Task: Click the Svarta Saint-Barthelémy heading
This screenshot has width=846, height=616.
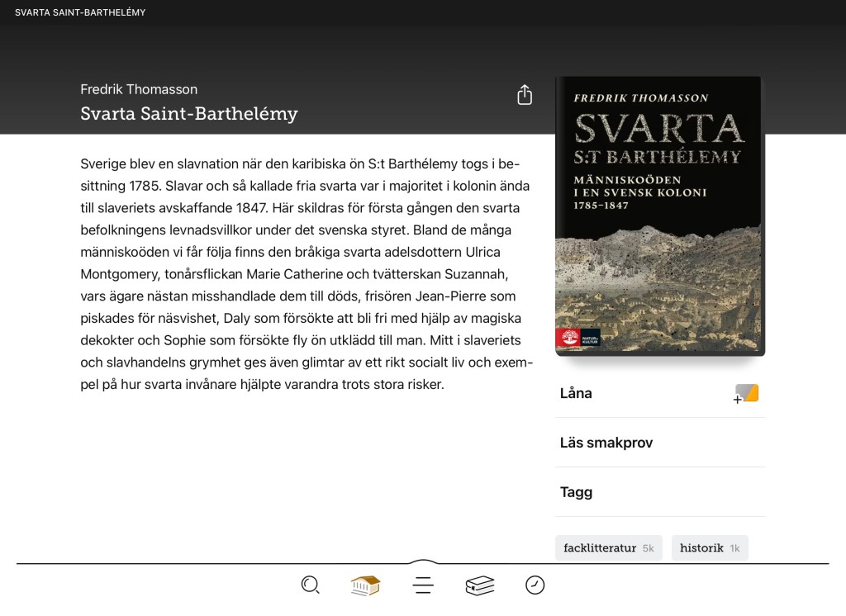Action: tap(189, 114)
